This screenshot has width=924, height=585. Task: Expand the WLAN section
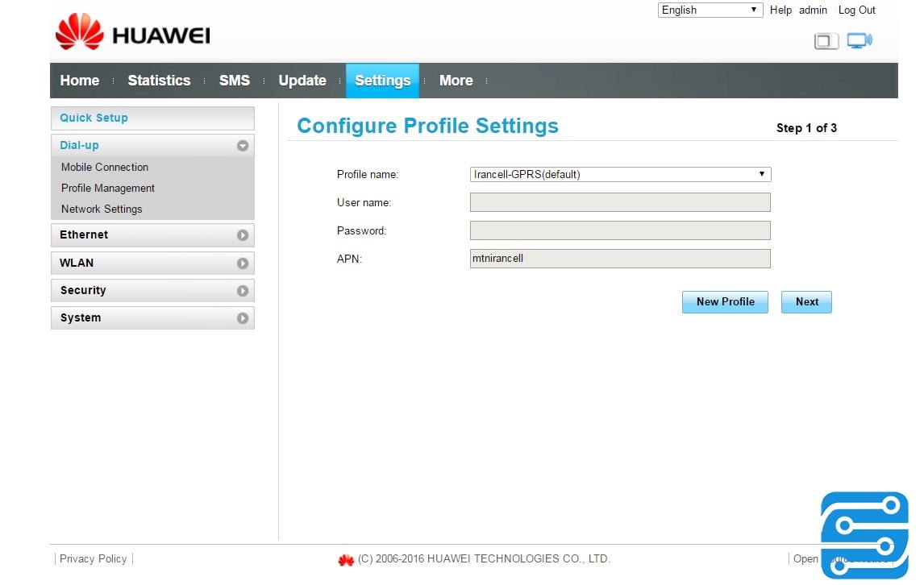152,263
